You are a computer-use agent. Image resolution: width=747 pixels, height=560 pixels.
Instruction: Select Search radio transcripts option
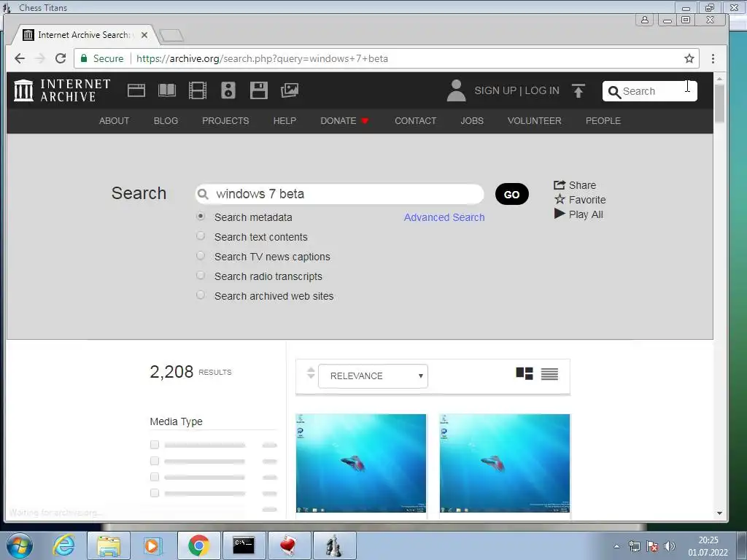coord(201,275)
